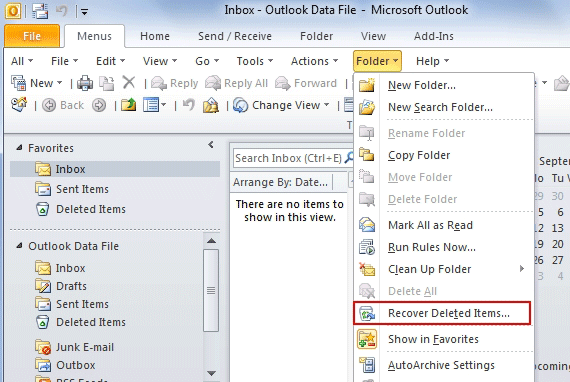Click the AutoArchive Settings icon
The image size is (570, 382).
pos(367,365)
